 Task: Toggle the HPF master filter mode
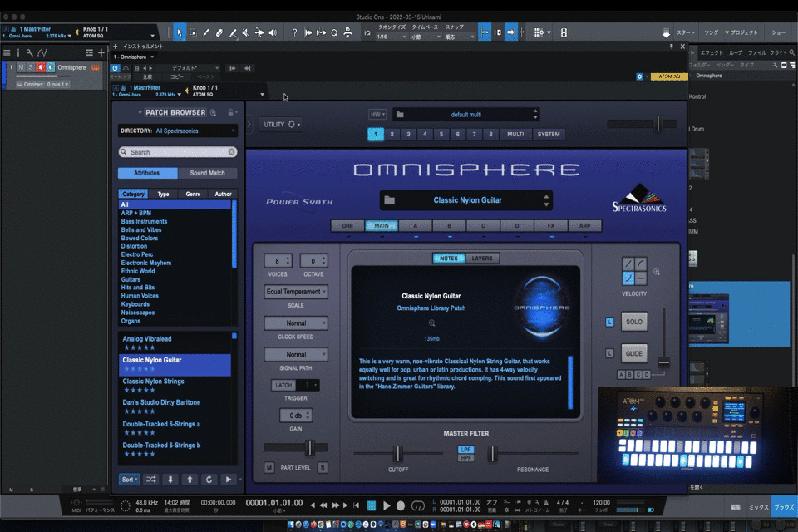pos(466,458)
